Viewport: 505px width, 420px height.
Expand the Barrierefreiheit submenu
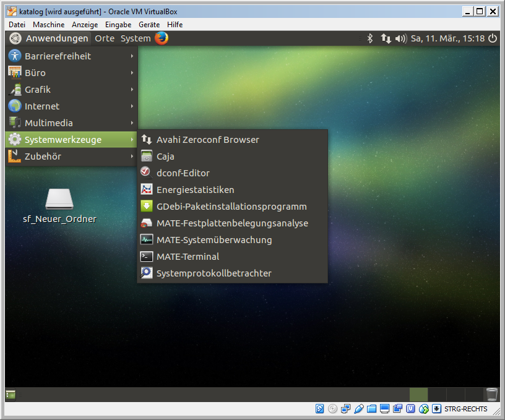[58, 56]
